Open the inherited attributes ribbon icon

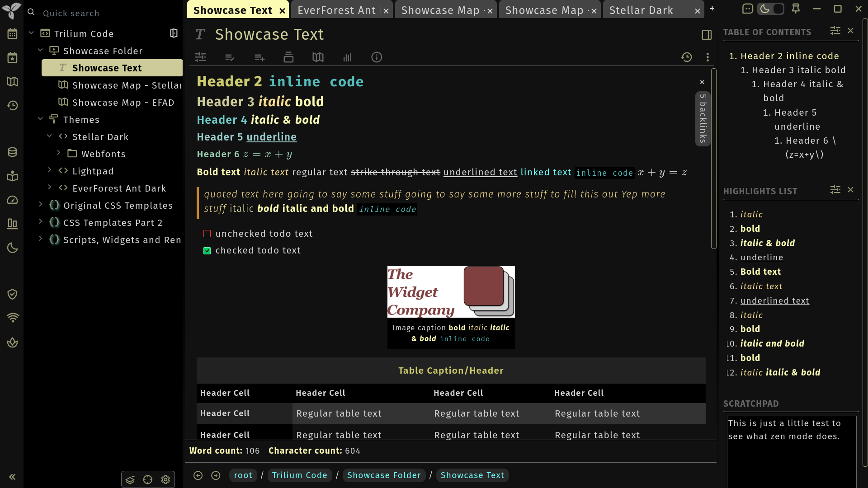[x=288, y=57]
